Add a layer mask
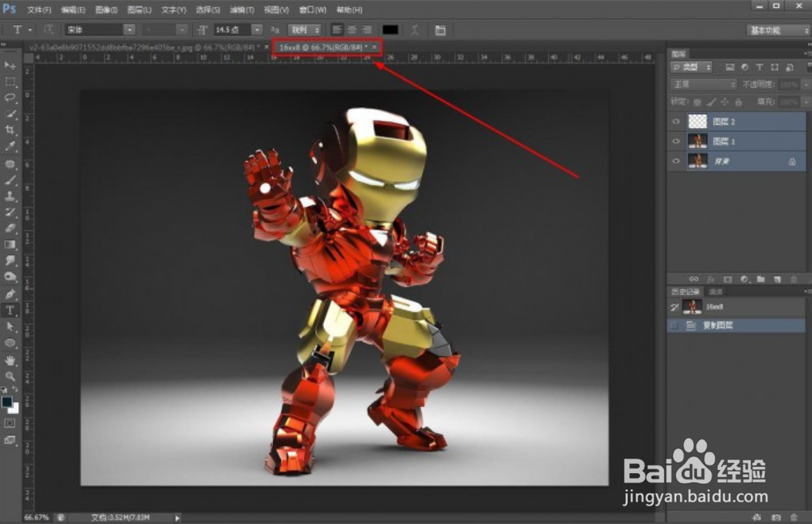 pos(728,279)
